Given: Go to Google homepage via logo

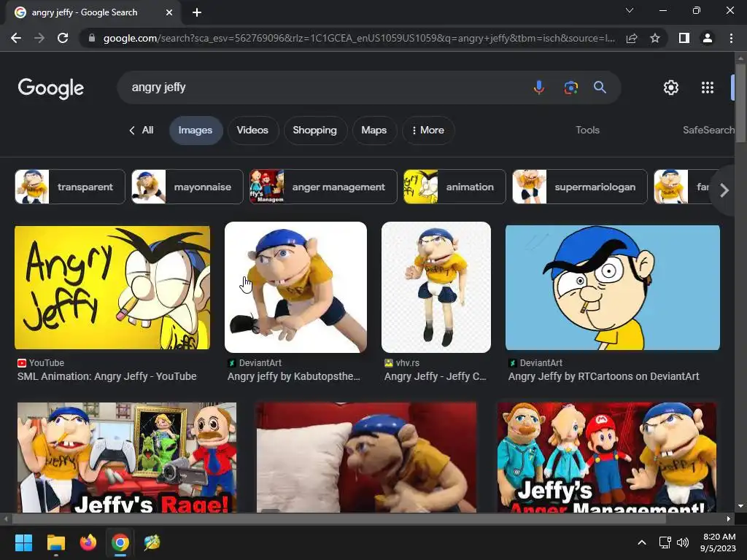Looking at the screenshot, I should (51, 88).
